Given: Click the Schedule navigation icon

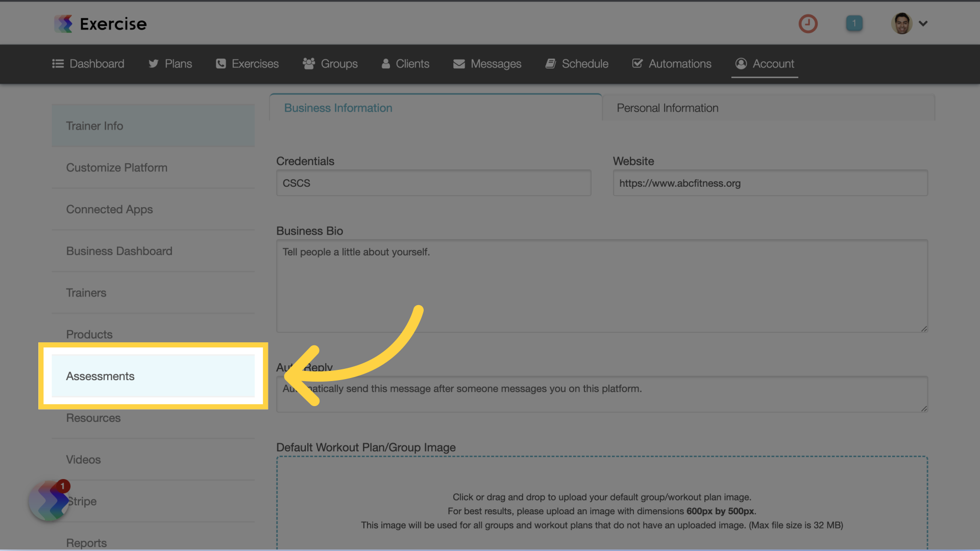Looking at the screenshot, I should 550,64.
